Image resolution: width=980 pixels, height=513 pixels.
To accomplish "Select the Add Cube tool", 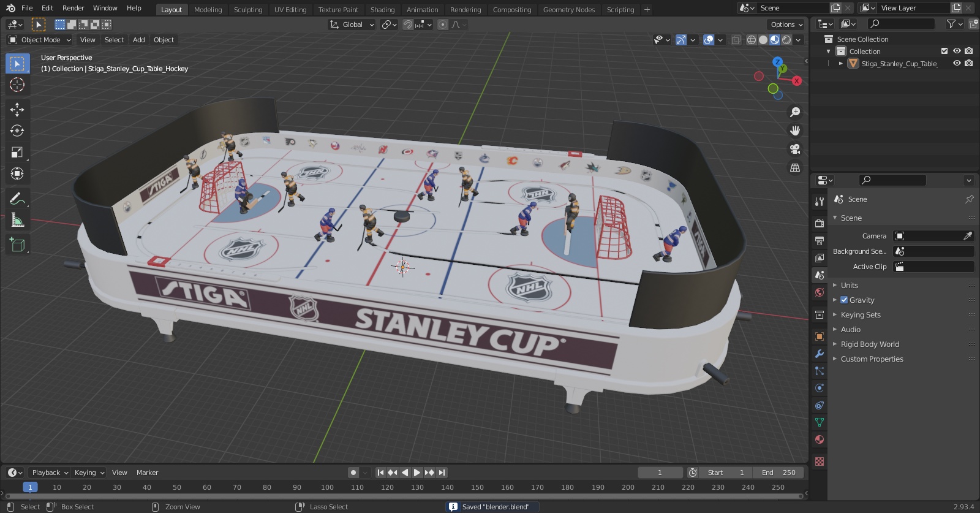I will click(17, 245).
